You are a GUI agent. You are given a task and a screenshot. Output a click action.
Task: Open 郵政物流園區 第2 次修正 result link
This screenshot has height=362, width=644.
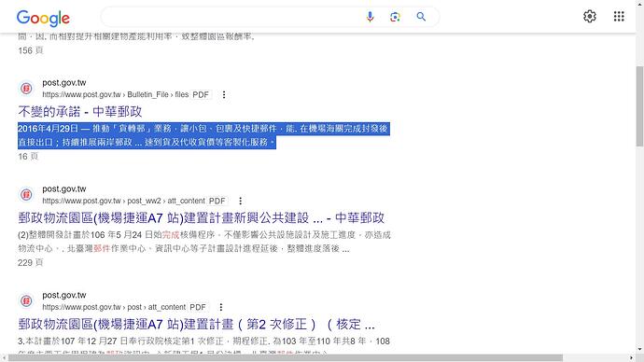(196, 325)
